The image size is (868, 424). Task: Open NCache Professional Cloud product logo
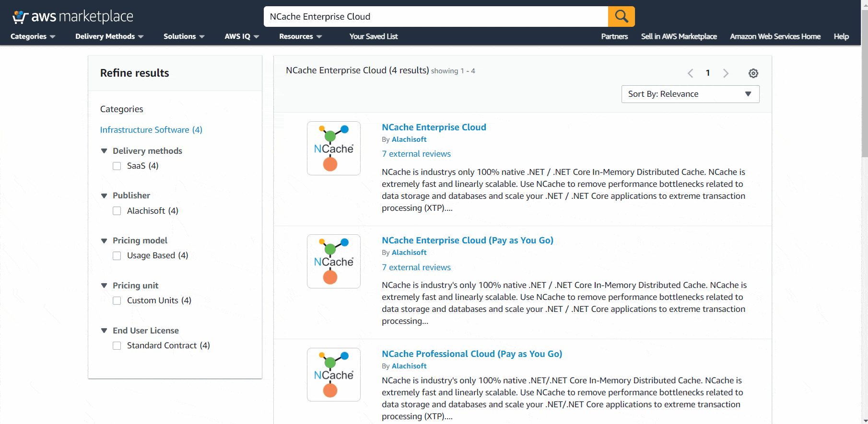coord(334,375)
